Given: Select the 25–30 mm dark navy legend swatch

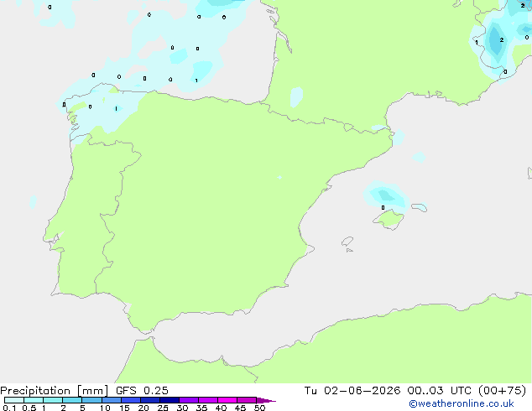Looking at the screenshot, I should click(170, 400).
